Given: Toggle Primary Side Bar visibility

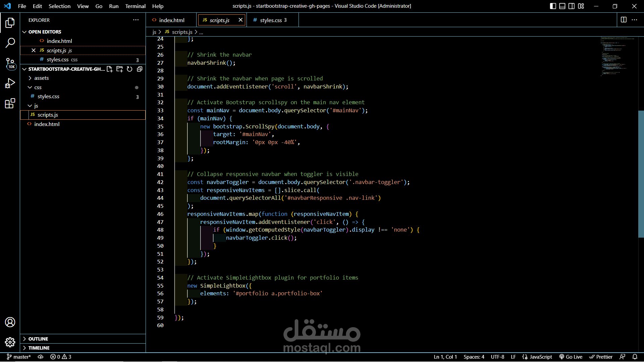Looking at the screenshot, I should [553, 6].
